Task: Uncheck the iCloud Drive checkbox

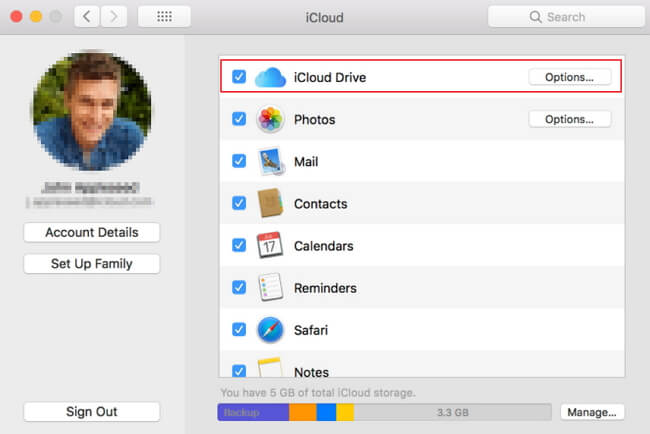Action: click(x=239, y=77)
